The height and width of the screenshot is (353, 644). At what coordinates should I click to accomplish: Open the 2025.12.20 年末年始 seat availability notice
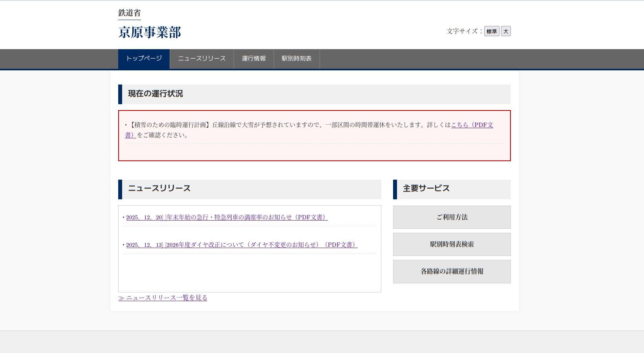tap(227, 217)
